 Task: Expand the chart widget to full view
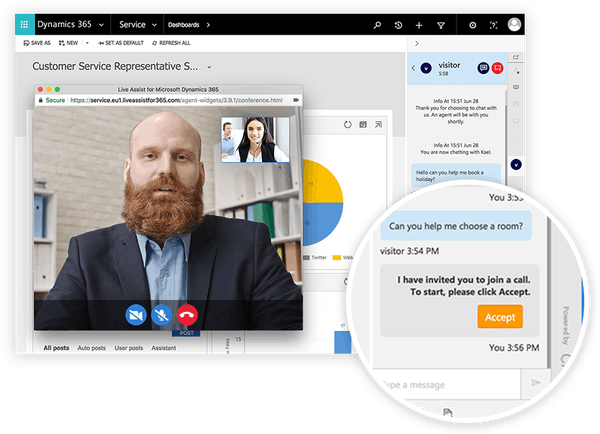point(378,125)
